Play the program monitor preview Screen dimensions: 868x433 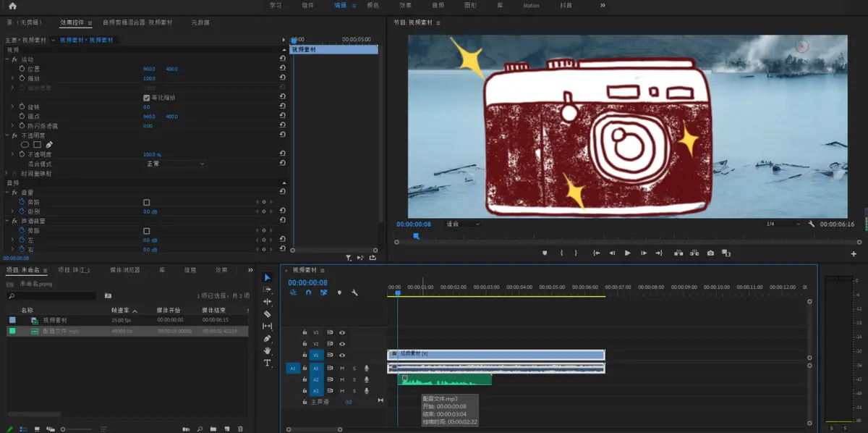pos(627,253)
